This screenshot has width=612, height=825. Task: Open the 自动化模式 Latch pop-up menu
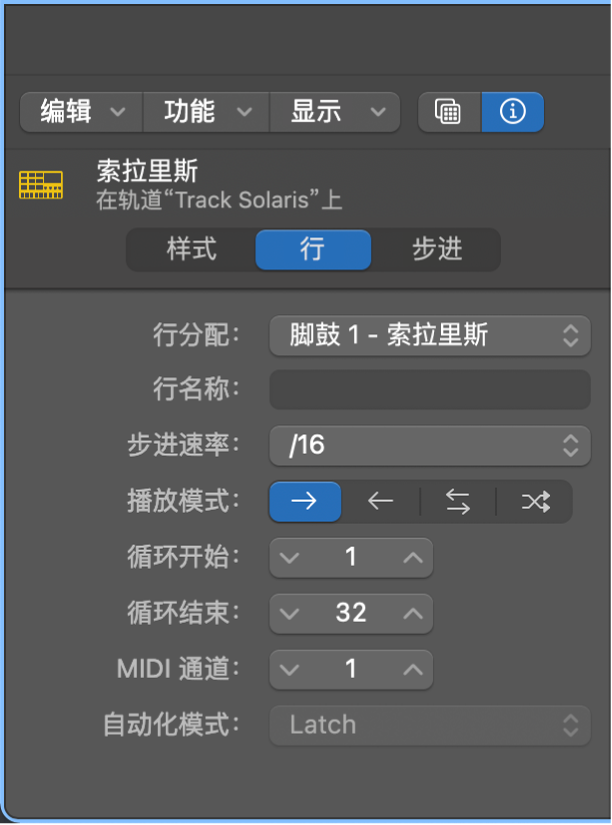[430, 725]
